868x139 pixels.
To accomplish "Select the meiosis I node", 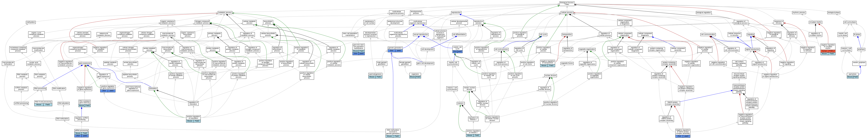I will click(x=461, y=103).
